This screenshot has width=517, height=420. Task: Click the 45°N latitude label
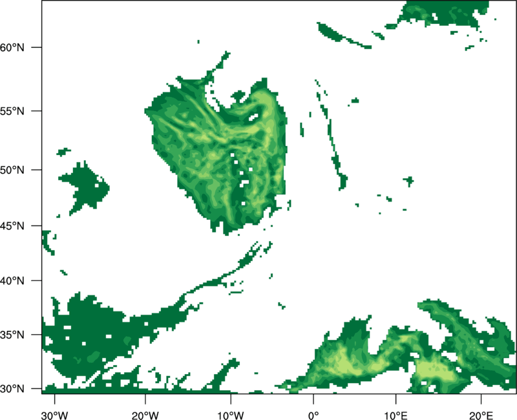point(12,226)
